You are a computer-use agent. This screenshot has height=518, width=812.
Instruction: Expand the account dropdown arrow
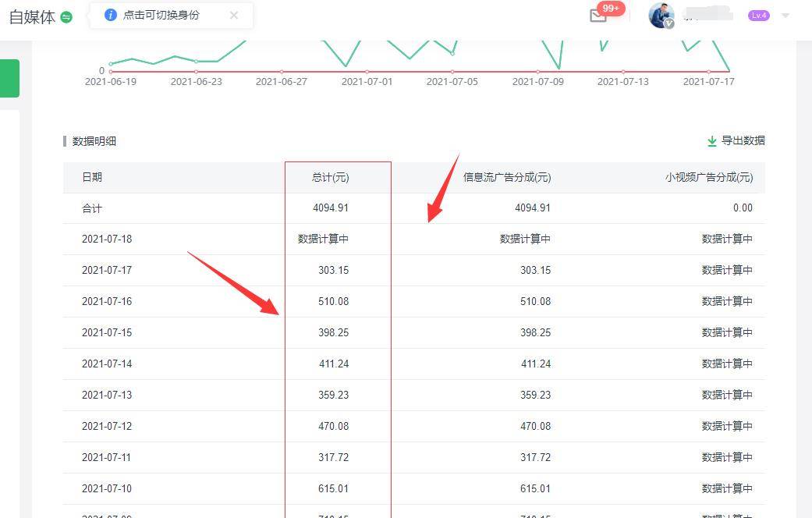pyautogui.click(x=785, y=16)
